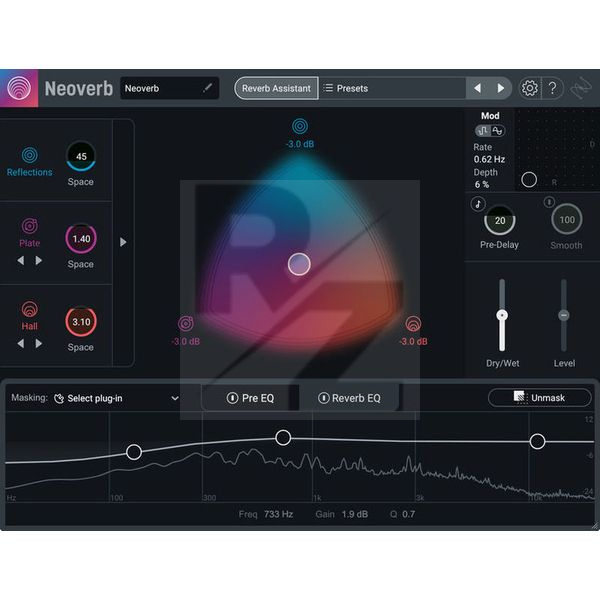Click Q value 0.7
The width and height of the screenshot is (600, 600).
coord(408,514)
